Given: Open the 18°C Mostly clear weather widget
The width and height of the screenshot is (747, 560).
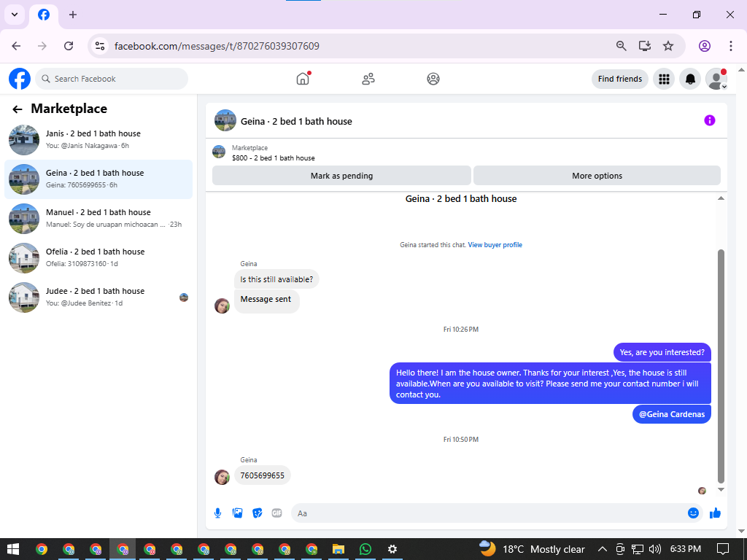Looking at the screenshot, I should pos(532,549).
